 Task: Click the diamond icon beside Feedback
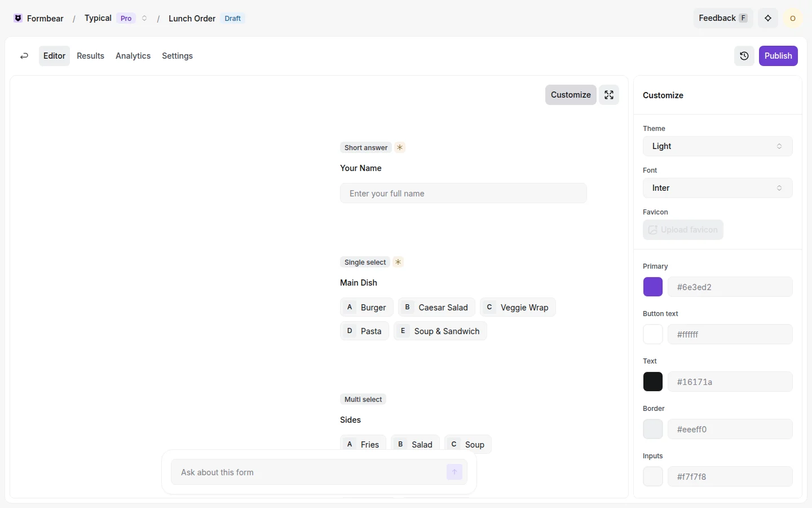click(x=768, y=18)
